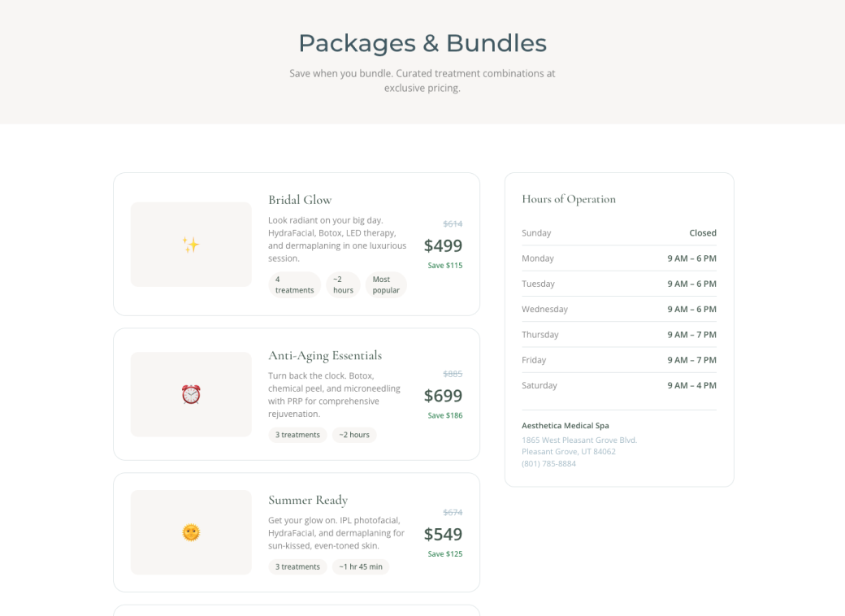Click the Aesthetica Medical Spa name
The image size is (845, 616).
click(x=565, y=425)
